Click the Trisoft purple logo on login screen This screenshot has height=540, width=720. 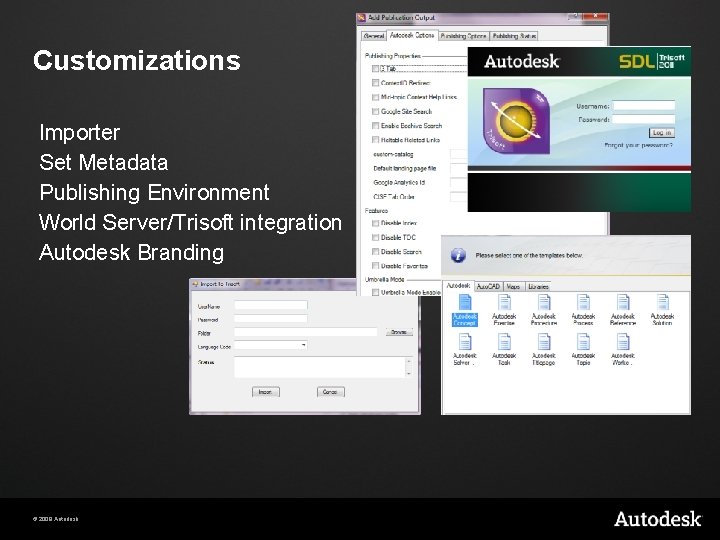click(516, 121)
